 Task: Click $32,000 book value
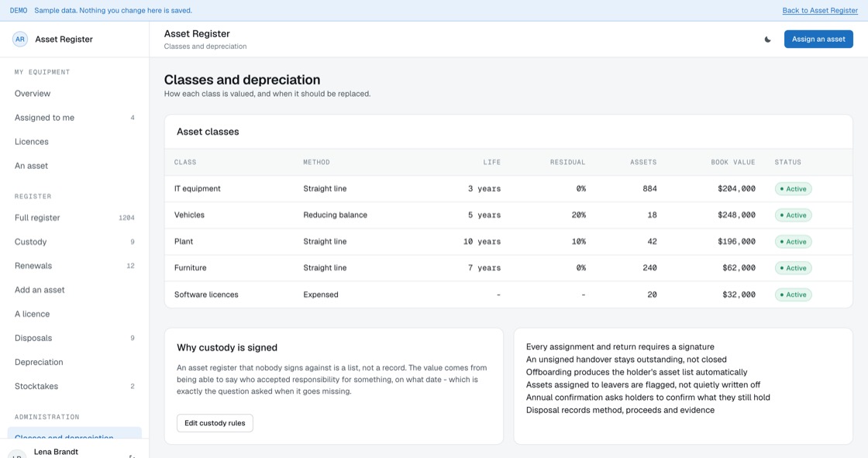739,294
